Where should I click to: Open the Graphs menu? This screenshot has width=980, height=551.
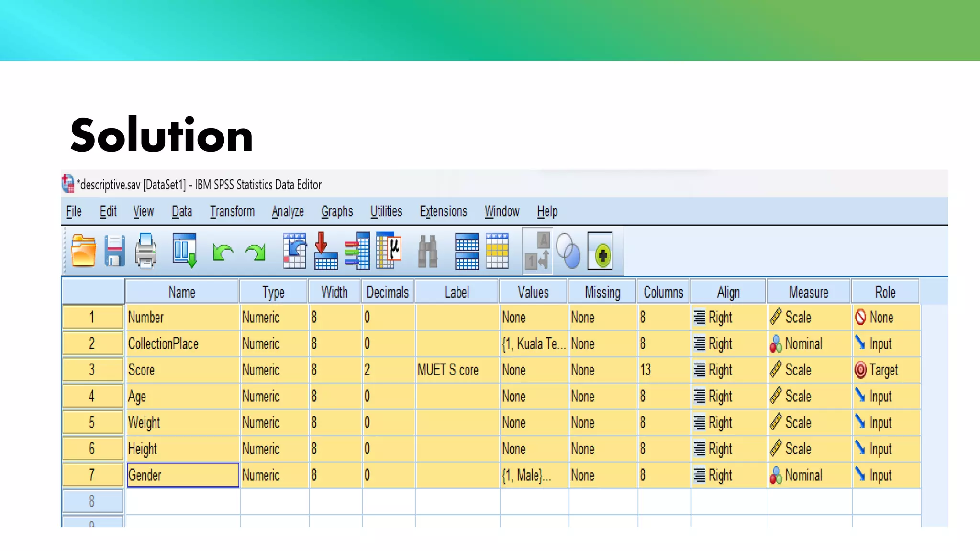pos(337,211)
